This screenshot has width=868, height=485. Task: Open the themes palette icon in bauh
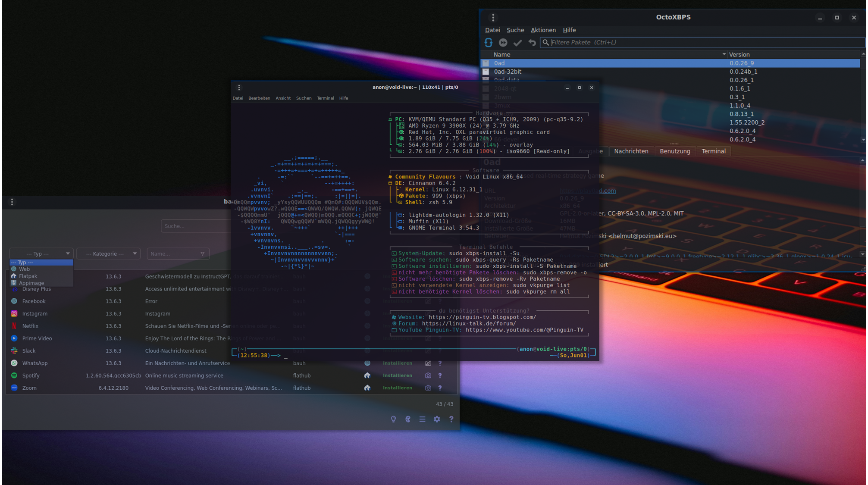point(408,419)
